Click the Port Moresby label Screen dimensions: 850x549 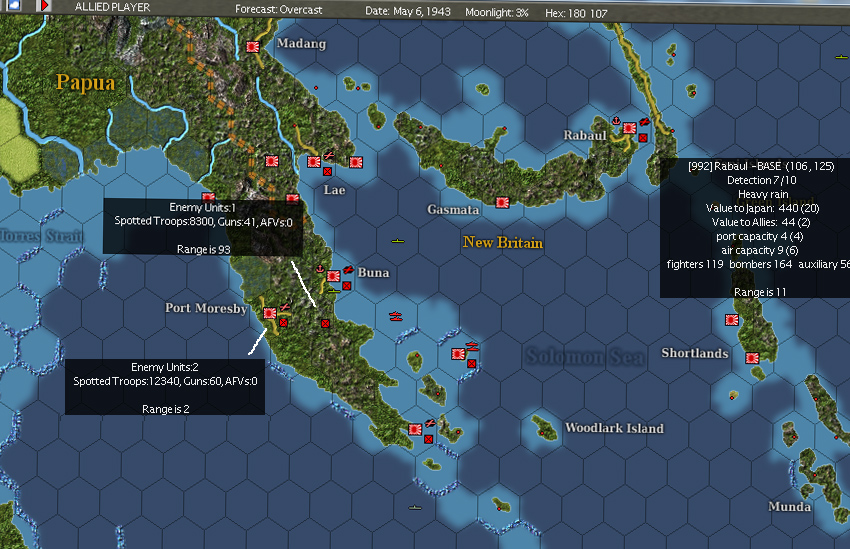click(206, 308)
